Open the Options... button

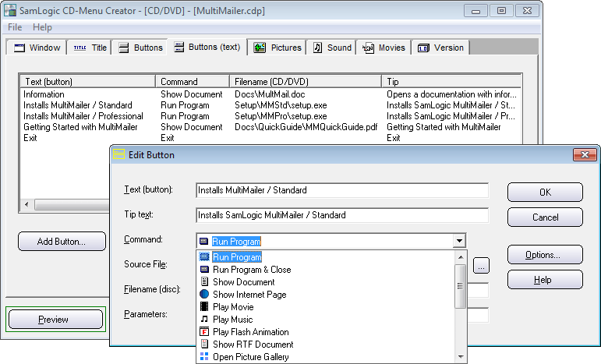coord(545,255)
